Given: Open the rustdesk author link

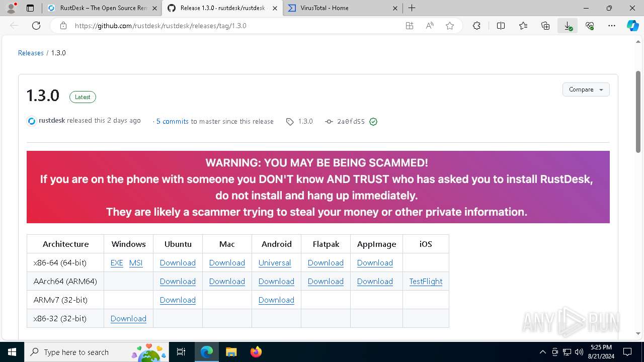Looking at the screenshot, I should pyautogui.click(x=52, y=121).
